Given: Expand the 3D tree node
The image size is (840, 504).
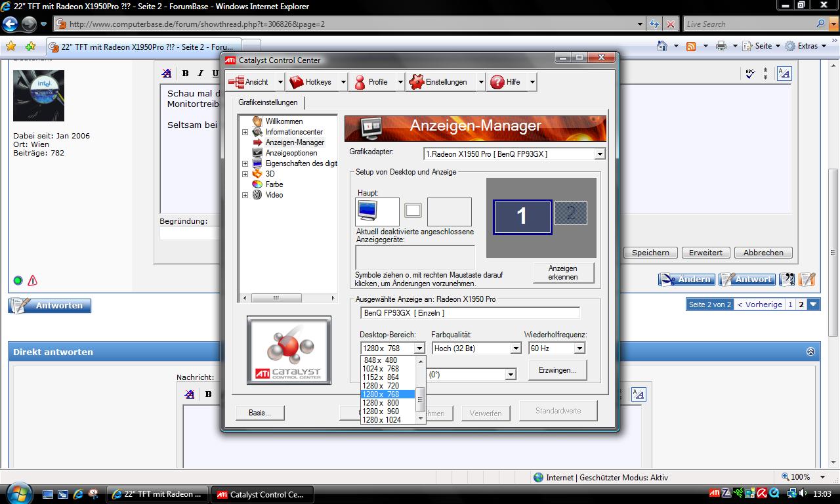Looking at the screenshot, I should 245,174.
